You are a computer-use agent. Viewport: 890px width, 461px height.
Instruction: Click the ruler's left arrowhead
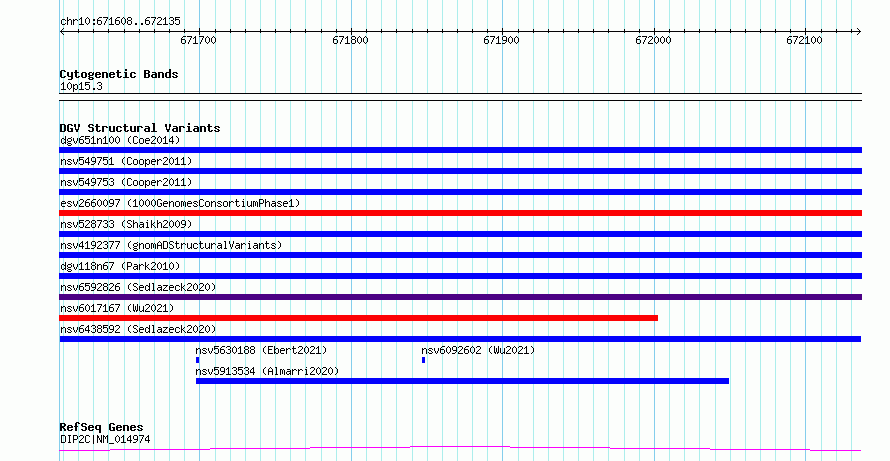62,32
